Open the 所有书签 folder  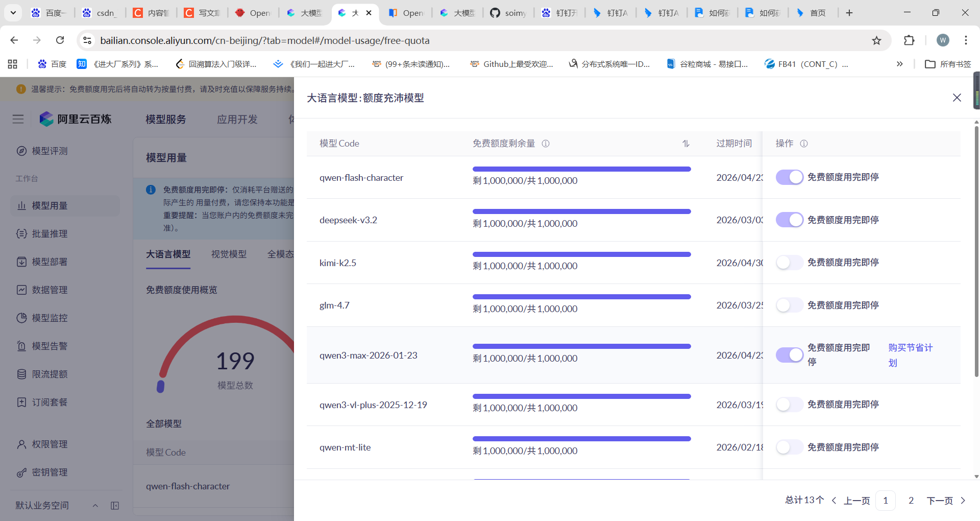[948, 64]
